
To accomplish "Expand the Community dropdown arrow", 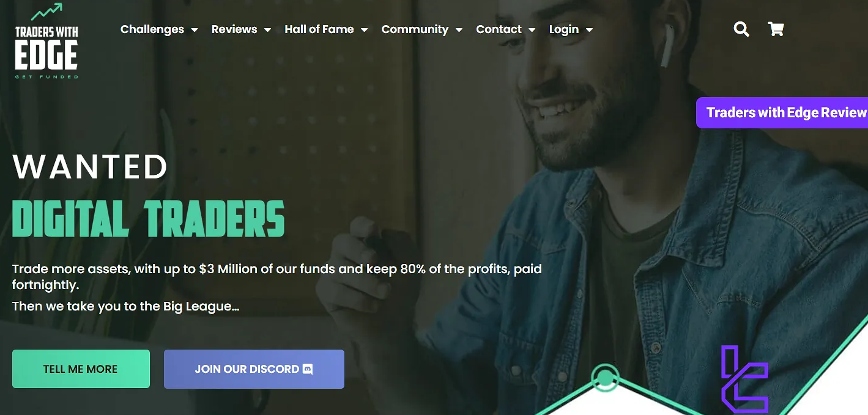I will click(459, 30).
